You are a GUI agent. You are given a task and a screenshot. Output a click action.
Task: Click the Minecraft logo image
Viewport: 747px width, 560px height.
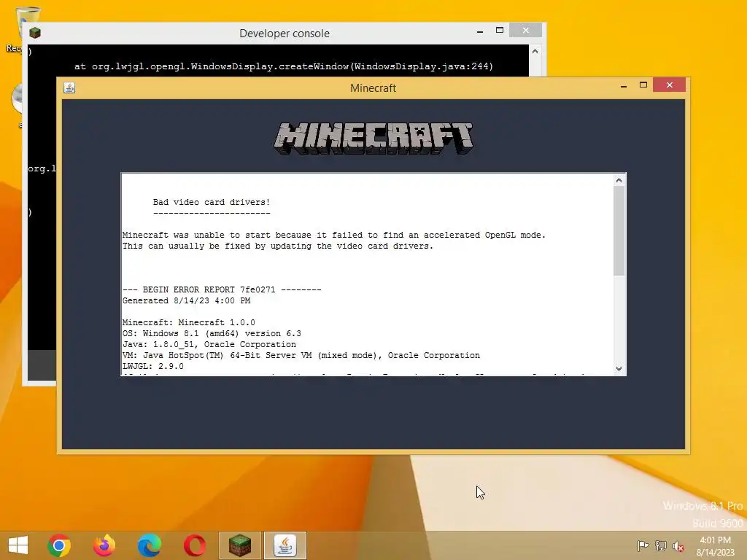coord(373,138)
